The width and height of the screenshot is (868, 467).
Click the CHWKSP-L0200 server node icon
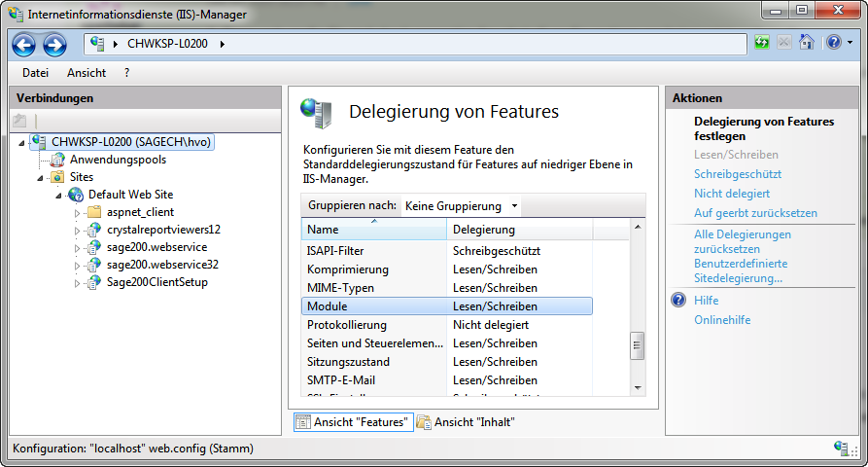[39, 142]
